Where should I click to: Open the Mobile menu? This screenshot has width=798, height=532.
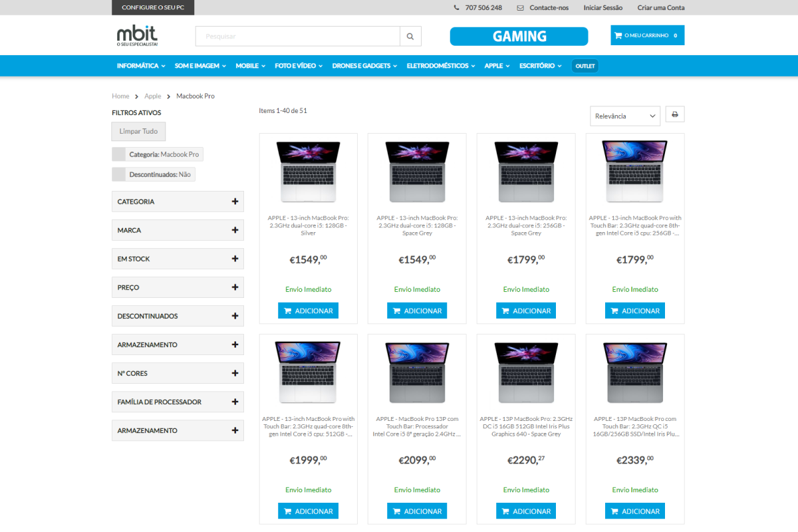coord(250,66)
